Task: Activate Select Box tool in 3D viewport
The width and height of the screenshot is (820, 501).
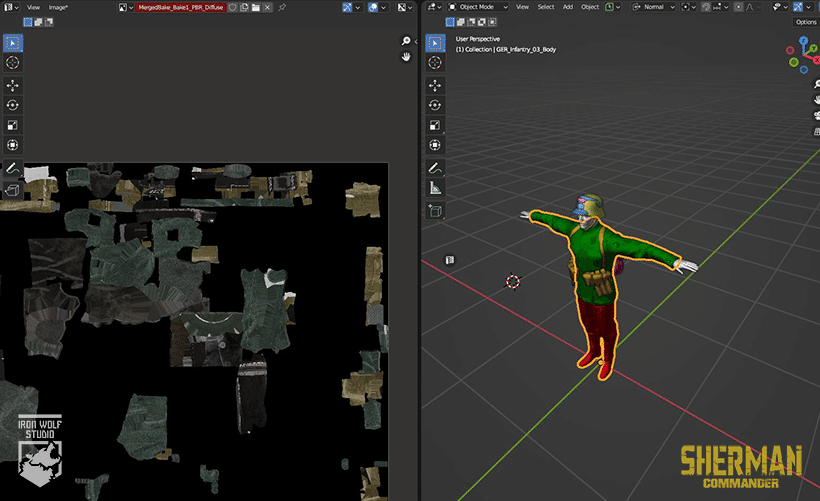Action: 435,43
